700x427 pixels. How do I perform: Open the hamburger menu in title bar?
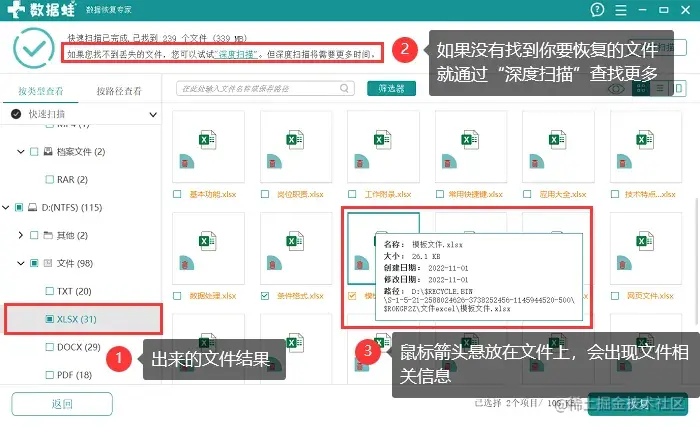[x=621, y=10]
